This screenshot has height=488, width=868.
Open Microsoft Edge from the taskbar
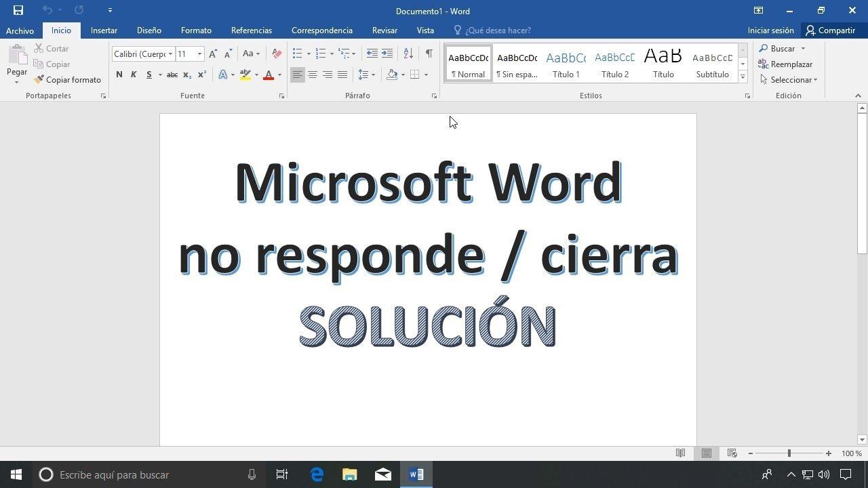(315, 474)
